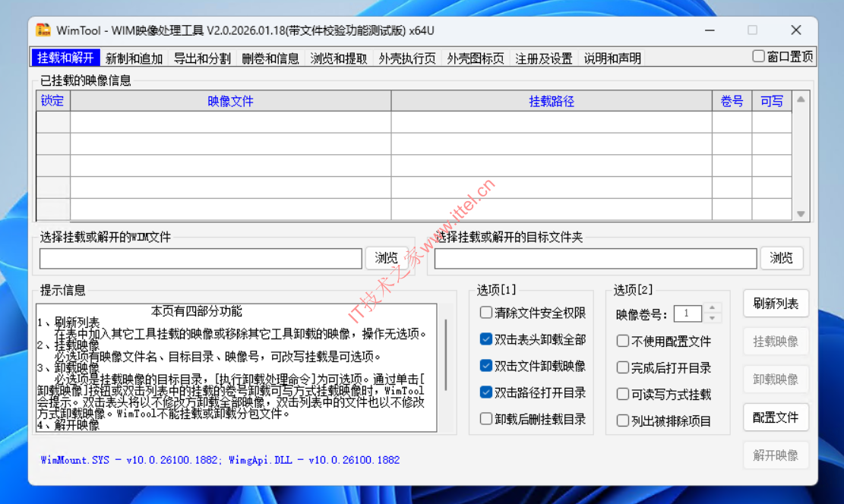Screen dimensions: 844x504
Task: Switch to the 新制和追加 tab
Action: (134, 58)
